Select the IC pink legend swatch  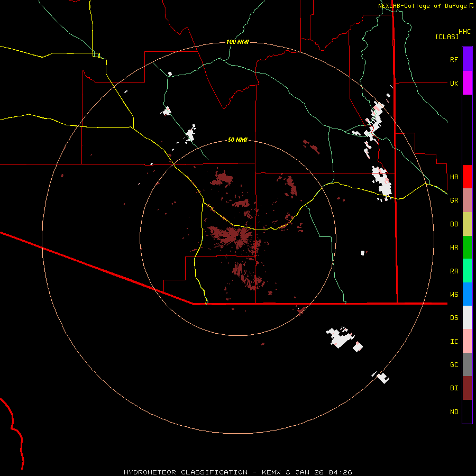pyautogui.click(x=467, y=341)
